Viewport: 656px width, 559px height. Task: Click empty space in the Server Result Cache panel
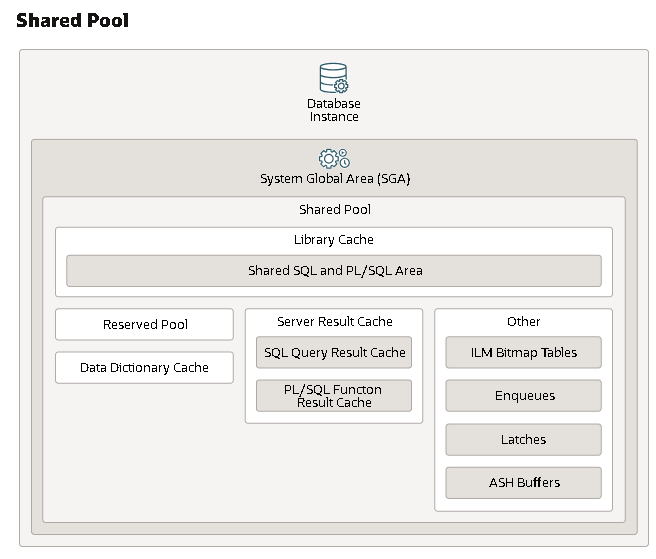[x=334, y=418]
